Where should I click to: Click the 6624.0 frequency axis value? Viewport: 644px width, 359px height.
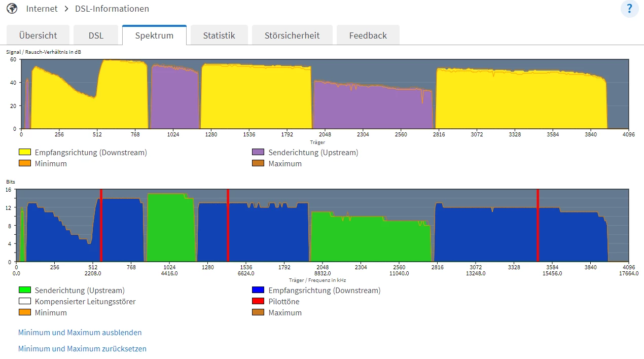tap(246, 273)
